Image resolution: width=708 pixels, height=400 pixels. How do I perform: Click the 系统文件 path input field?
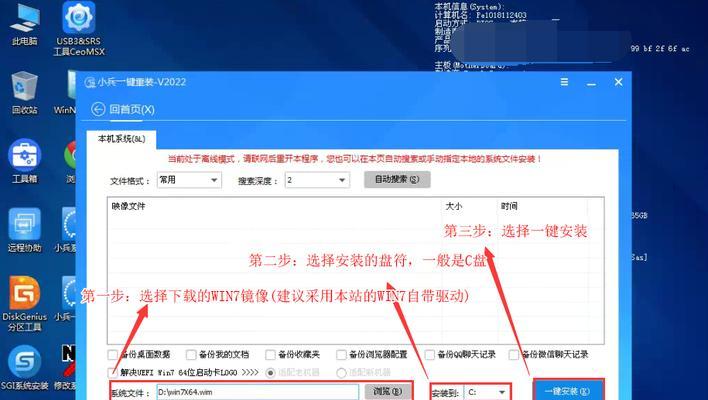click(258, 392)
